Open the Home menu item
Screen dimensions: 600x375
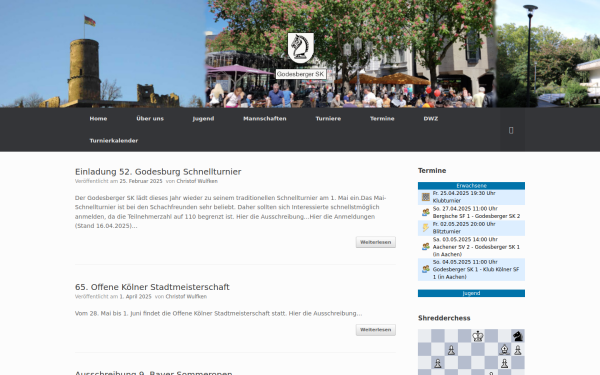click(98, 119)
